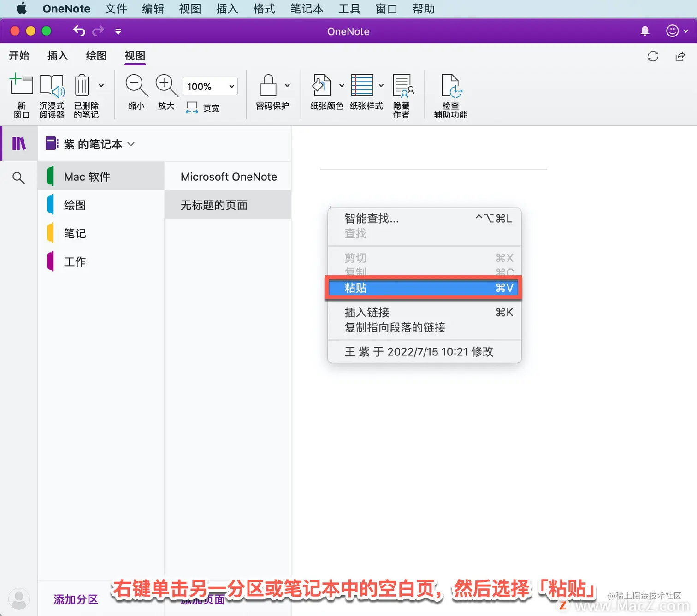The image size is (697, 616).
Task: Click 王 紫 于 2022/7/15 10:21 修改 entry
Action: pos(425,352)
